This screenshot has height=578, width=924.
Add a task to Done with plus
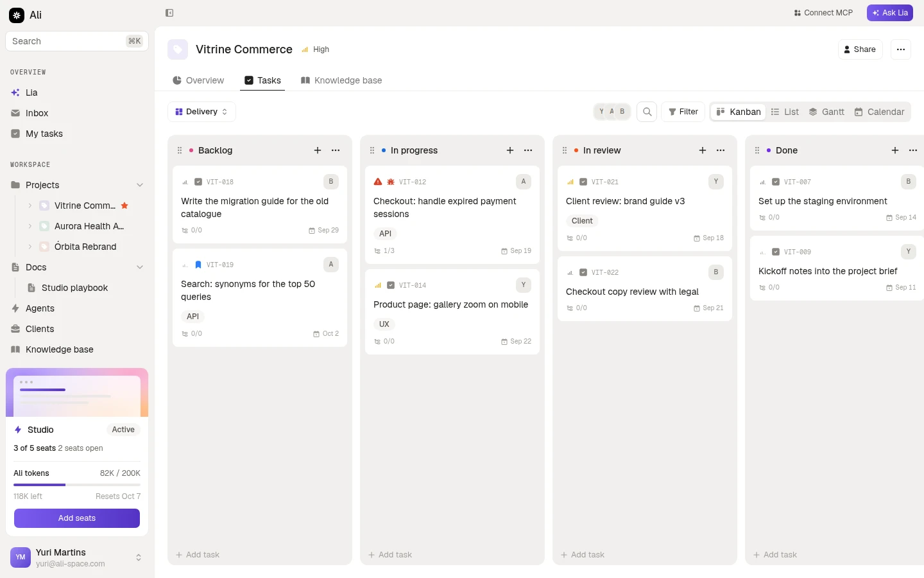point(895,150)
